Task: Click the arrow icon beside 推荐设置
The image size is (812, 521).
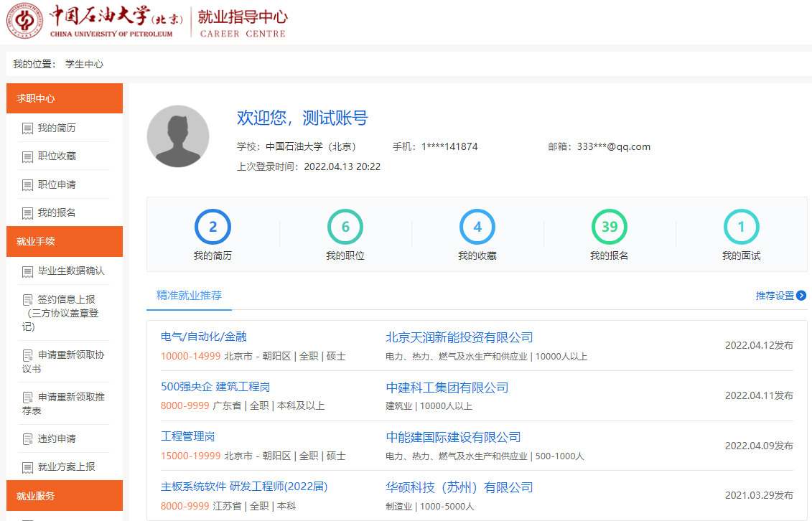Action: [801, 296]
